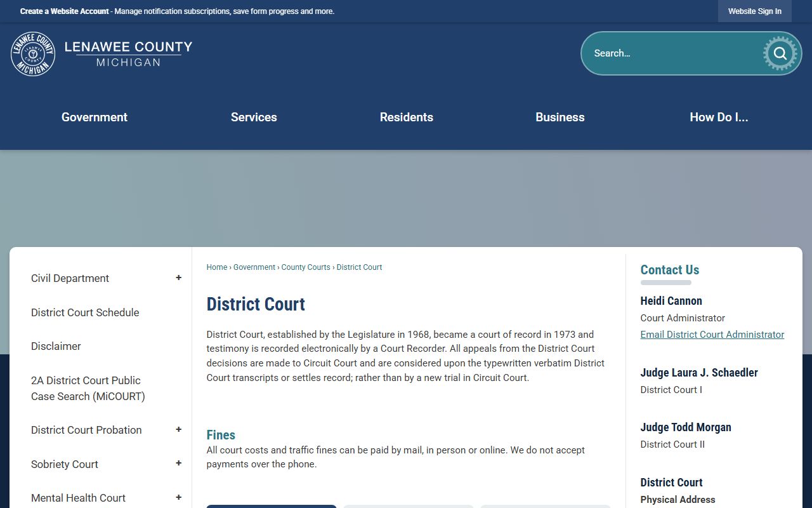
Task: Open Sobriety Court sidebar link
Action: tap(65, 464)
